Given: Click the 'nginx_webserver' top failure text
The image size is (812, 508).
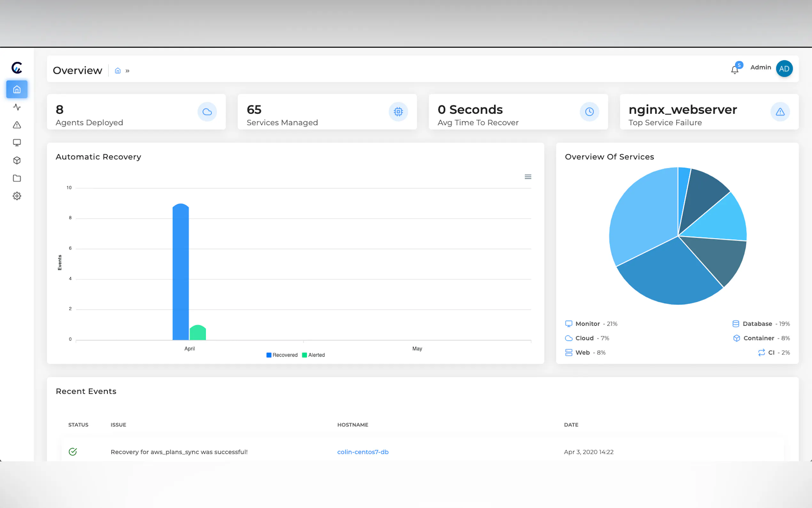Looking at the screenshot, I should click(683, 110).
